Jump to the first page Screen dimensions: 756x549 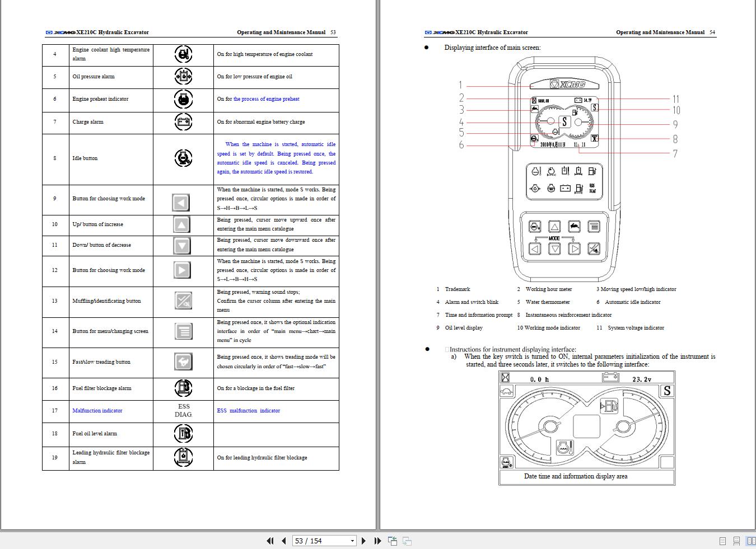tap(270, 541)
